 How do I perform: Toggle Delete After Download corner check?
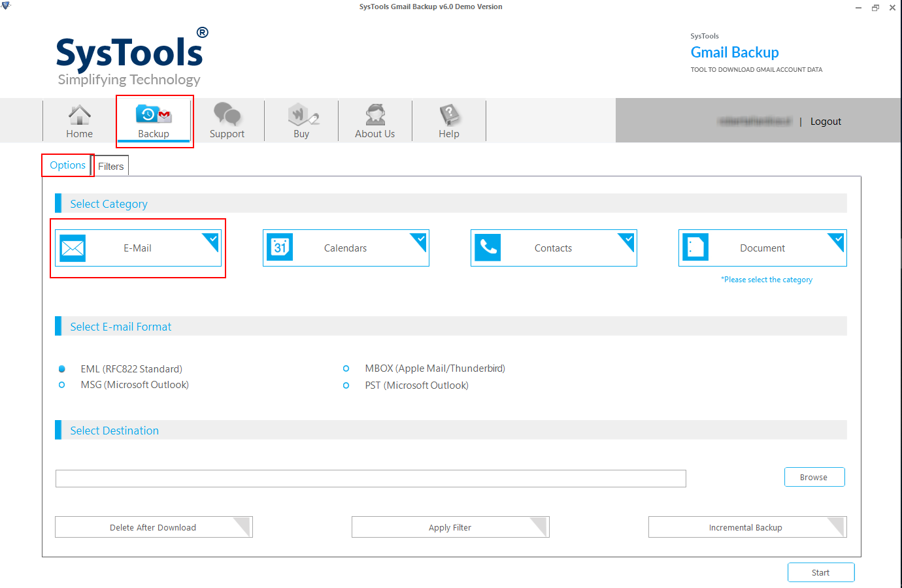[x=243, y=525]
